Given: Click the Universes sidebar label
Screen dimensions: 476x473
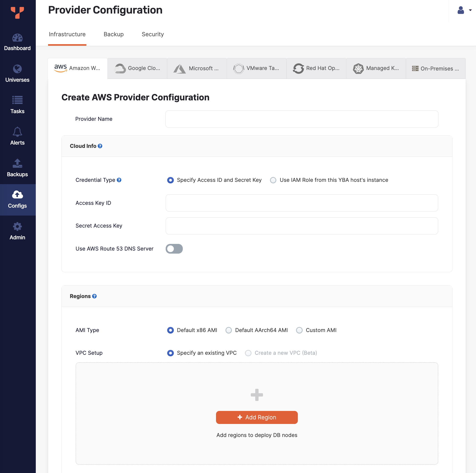Looking at the screenshot, I should 17,80.
